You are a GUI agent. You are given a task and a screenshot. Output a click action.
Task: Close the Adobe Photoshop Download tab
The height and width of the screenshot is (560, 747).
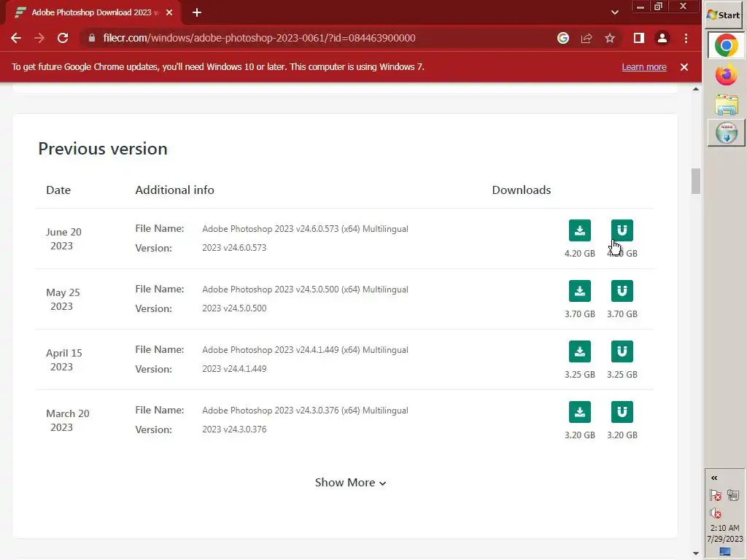pyautogui.click(x=169, y=12)
